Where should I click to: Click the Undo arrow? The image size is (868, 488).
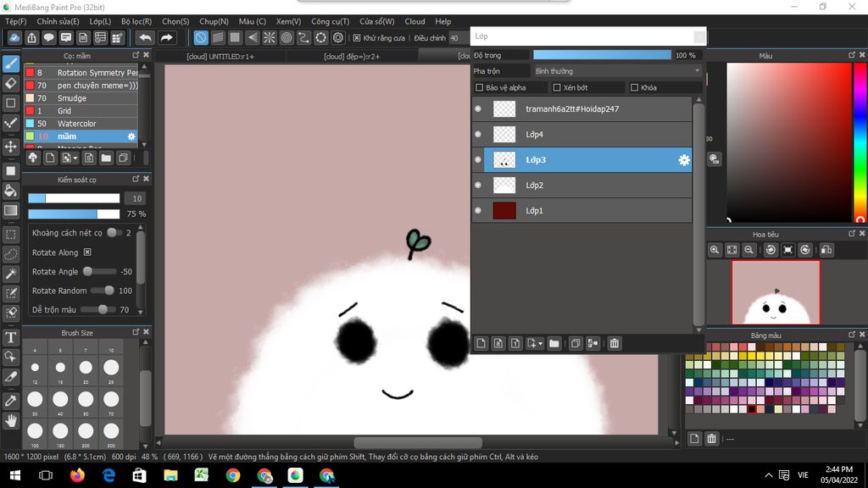pyautogui.click(x=145, y=37)
